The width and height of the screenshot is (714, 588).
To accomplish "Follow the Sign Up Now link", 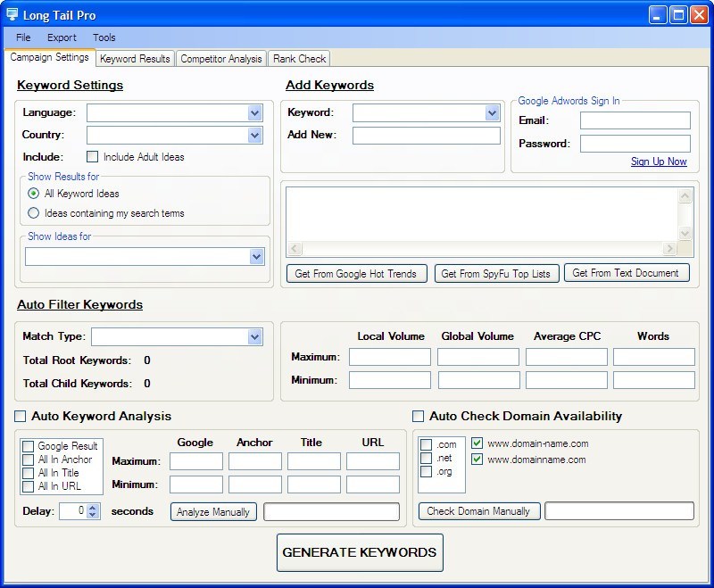I will click(x=659, y=161).
